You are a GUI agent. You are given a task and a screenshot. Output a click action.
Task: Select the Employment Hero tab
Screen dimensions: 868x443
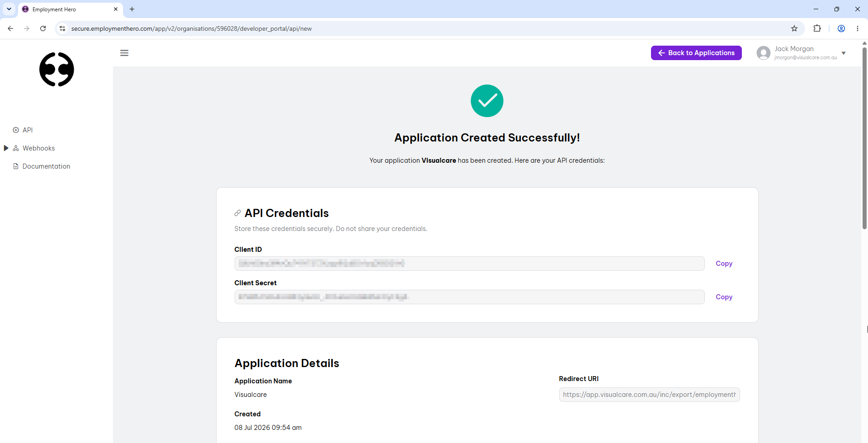(x=71, y=9)
